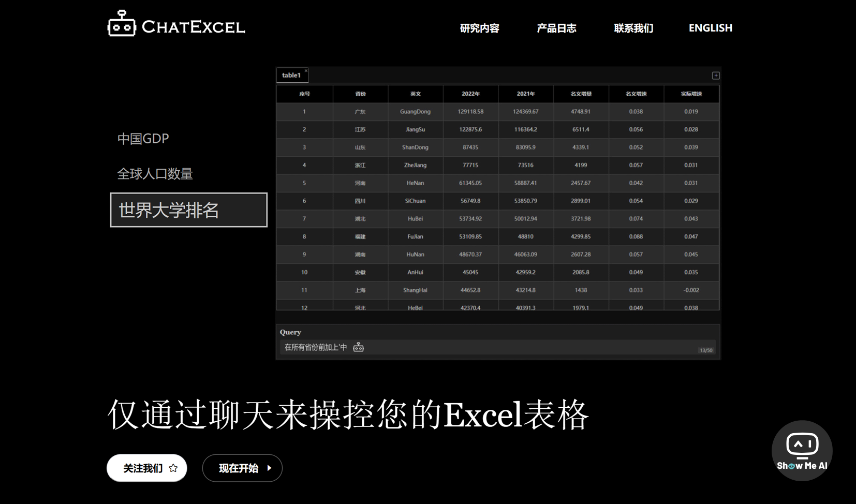Click the 0.019 value cell
The image size is (856, 504).
pos(691,112)
